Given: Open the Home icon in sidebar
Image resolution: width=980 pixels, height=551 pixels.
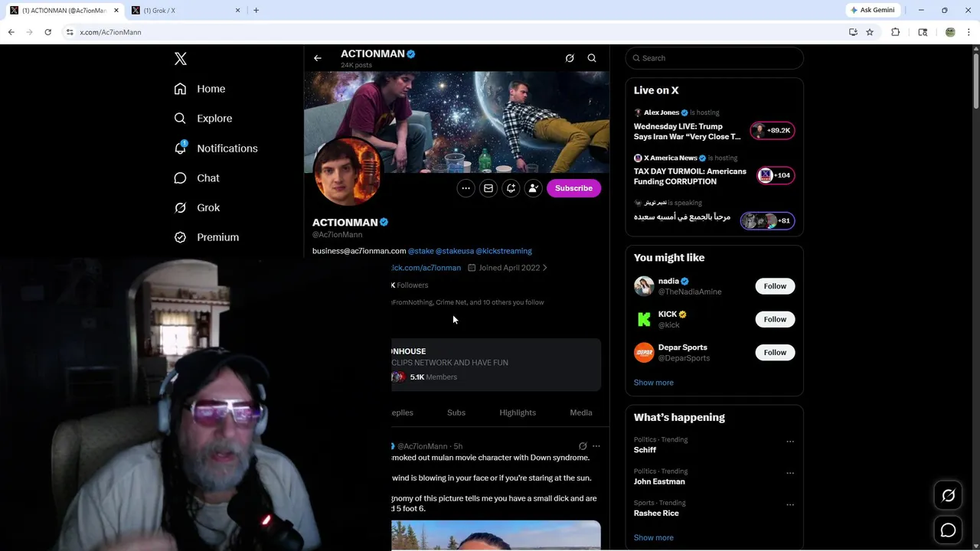Looking at the screenshot, I should (x=180, y=89).
